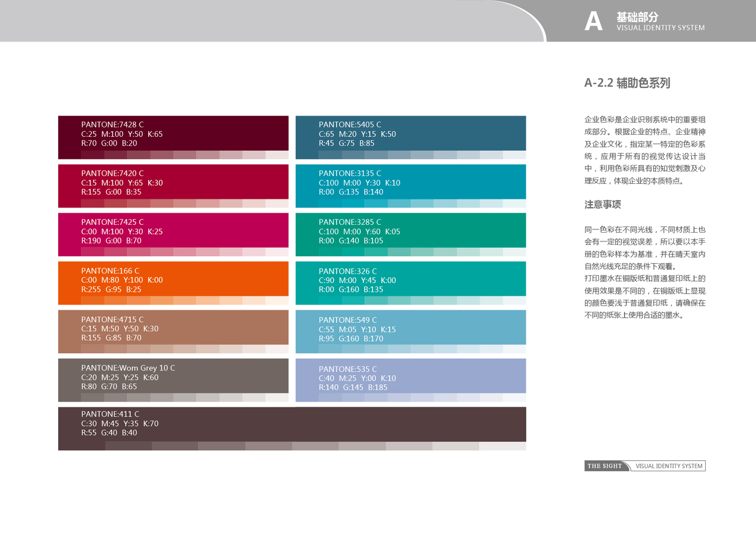Select the PANTONE:3135 C cyan swatch
This screenshot has width=756, height=535.
click(x=411, y=186)
